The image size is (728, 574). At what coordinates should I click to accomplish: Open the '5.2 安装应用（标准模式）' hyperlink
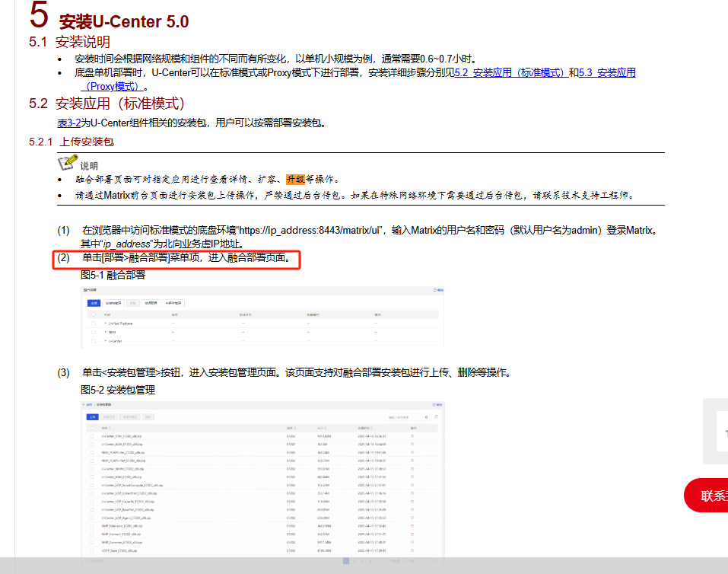511,72
